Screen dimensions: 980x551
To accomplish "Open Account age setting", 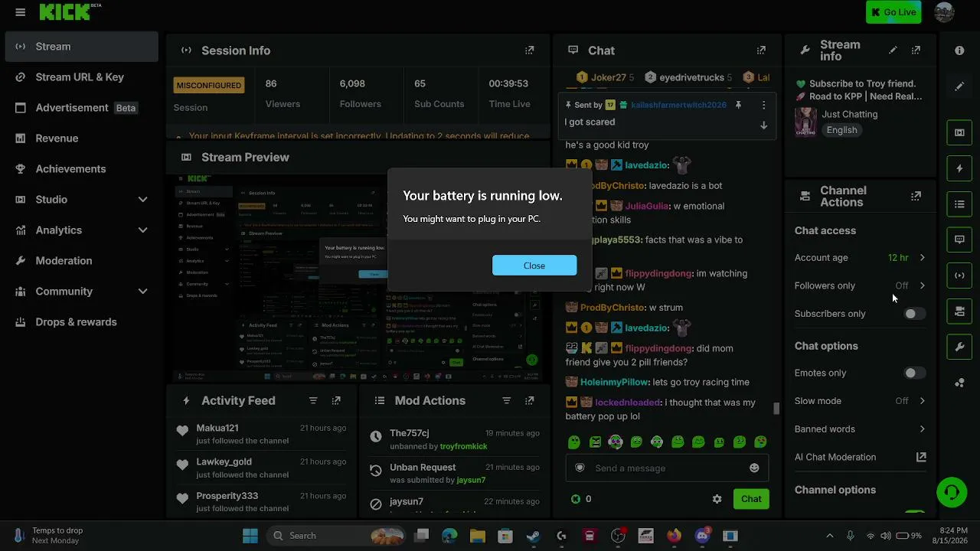I will tap(861, 258).
